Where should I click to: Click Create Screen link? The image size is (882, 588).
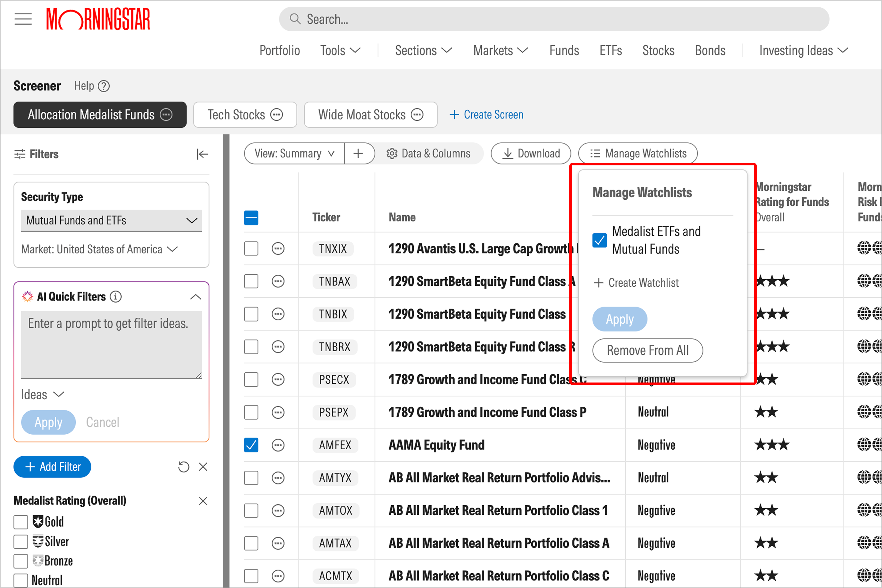[486, 114]
